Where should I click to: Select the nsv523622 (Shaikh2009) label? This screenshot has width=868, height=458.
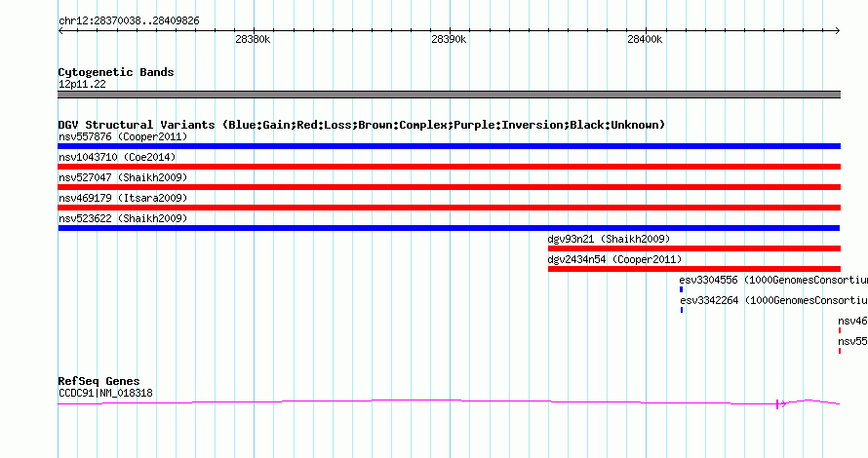click(x=123, y=218)
